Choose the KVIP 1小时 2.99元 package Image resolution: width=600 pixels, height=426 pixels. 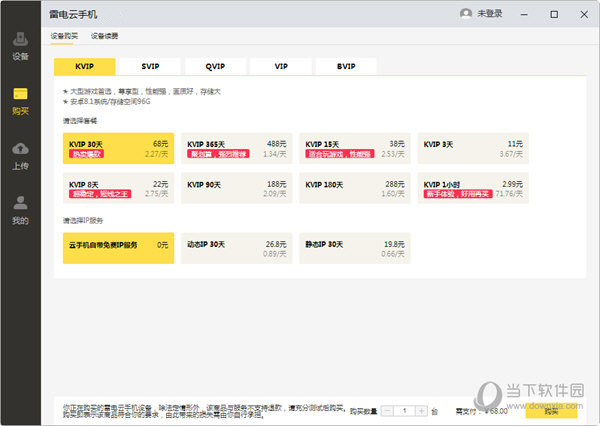473,188
